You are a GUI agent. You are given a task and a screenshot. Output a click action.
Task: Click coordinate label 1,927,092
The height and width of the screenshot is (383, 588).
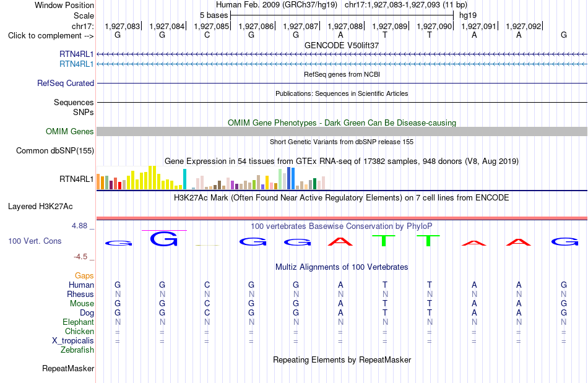click(x=524, y=26)
